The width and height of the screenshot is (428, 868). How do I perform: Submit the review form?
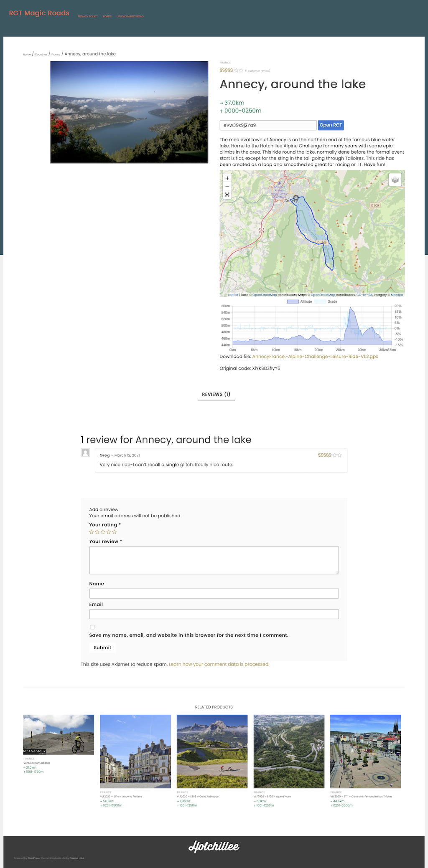click(102, 648)
